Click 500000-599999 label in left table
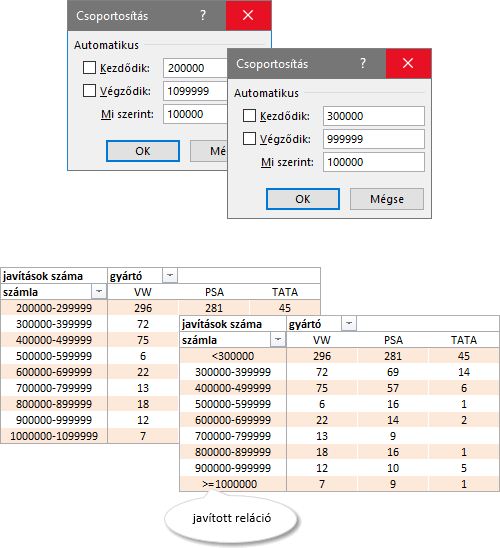Screen dimensions: 500x548 (54, 356)
